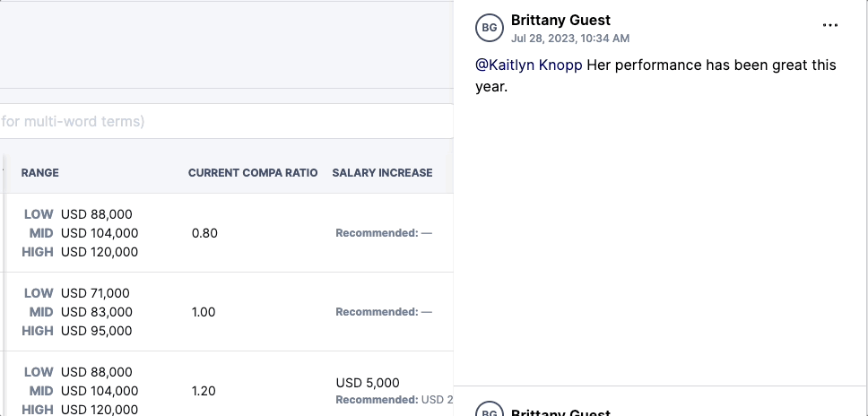Select the 1.20 compa ratio cell

[204, 391]
